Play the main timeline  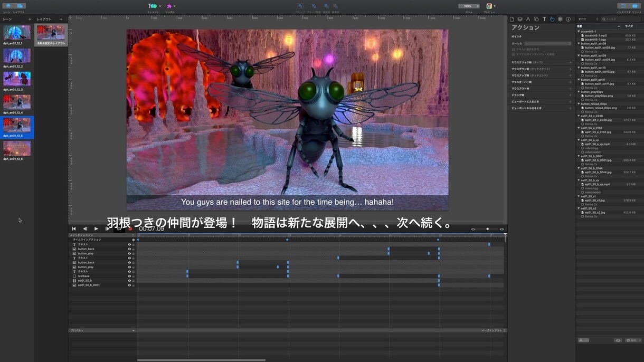tap(96, 228)
